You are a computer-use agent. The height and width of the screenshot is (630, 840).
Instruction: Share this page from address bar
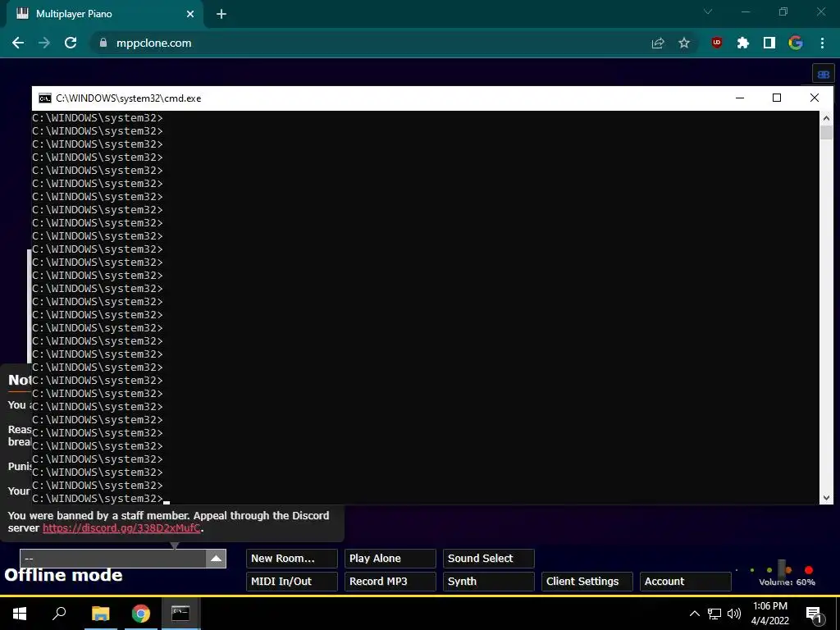[x=658, y=43]
